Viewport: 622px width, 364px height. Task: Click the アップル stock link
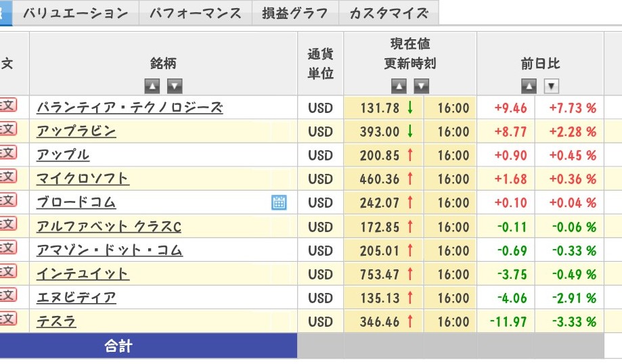point(62,155)
